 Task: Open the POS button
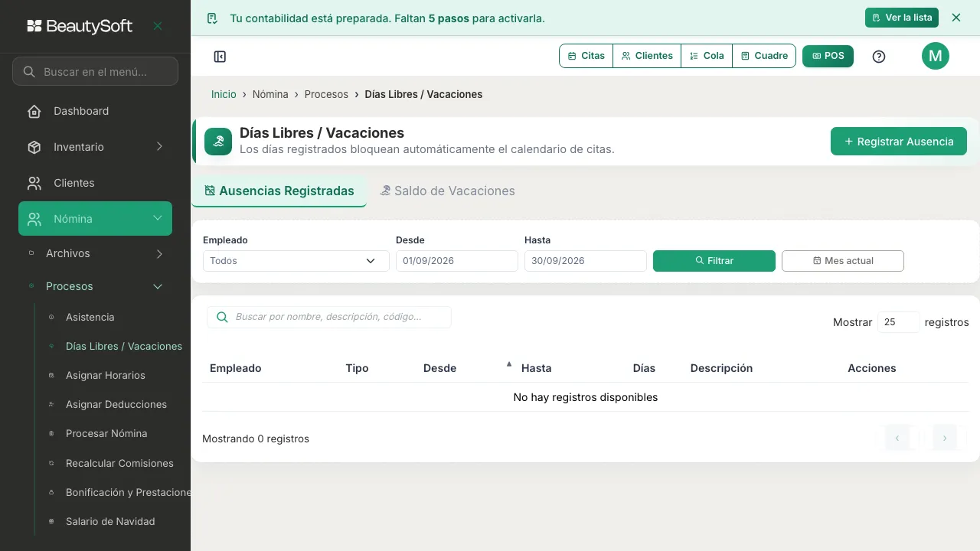point(828,56)
